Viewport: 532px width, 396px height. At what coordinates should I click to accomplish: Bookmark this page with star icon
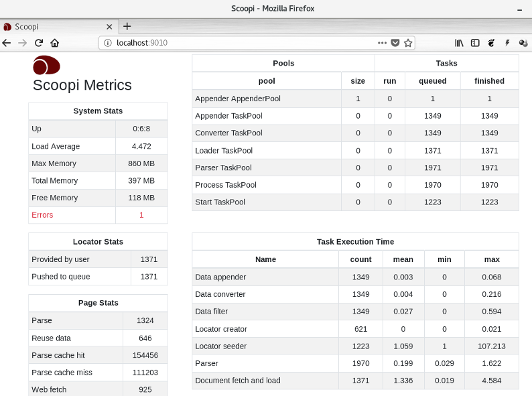[x=408, y=43]
